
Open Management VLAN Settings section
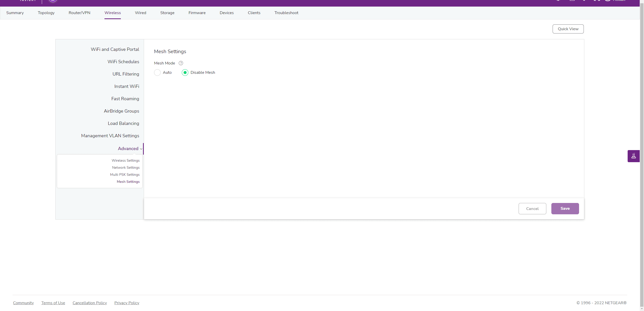(x=110, y=136)
